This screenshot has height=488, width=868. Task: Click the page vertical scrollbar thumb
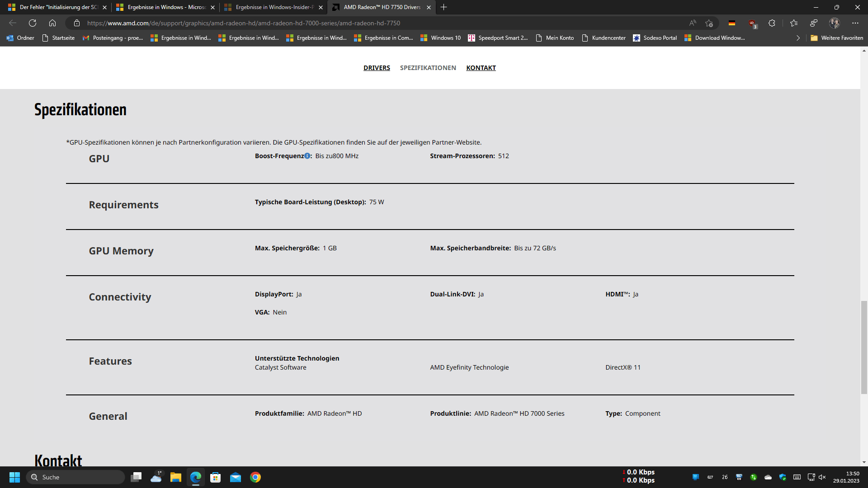tap(864, 347)
